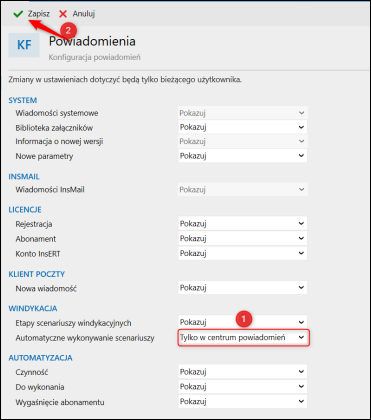Open the Biblioteka załączników dropdown

pyautogui.click(x=243, y=127)
